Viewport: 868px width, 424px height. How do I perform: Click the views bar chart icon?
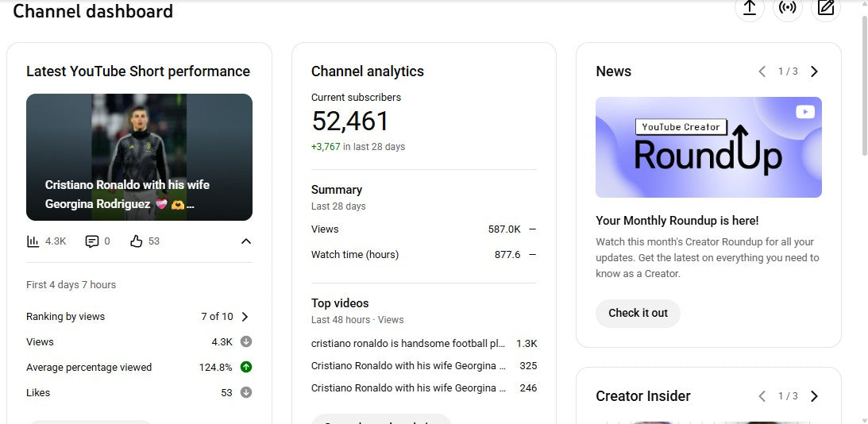pyautogui.click(x=33, y=241)
